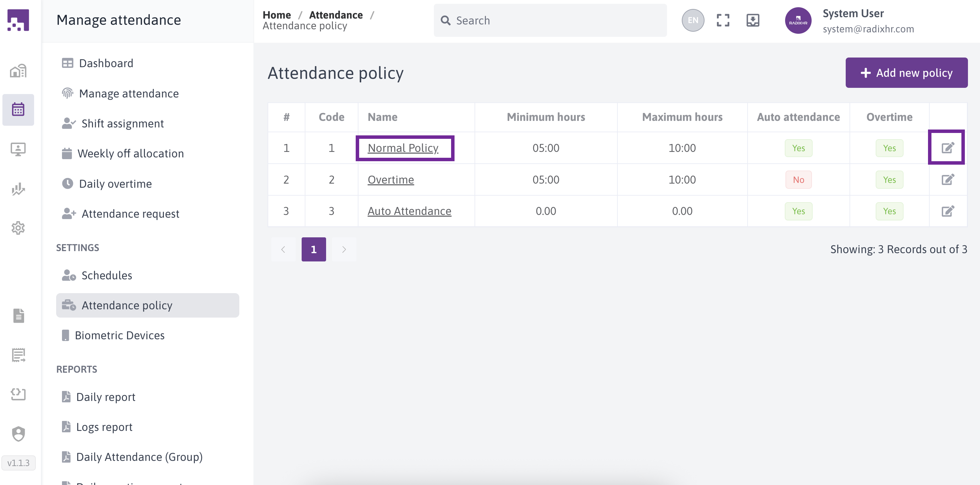Click the Attendance breadcrumb link
Viewport: 980px width, 485px height.
[x=335, y=15]
